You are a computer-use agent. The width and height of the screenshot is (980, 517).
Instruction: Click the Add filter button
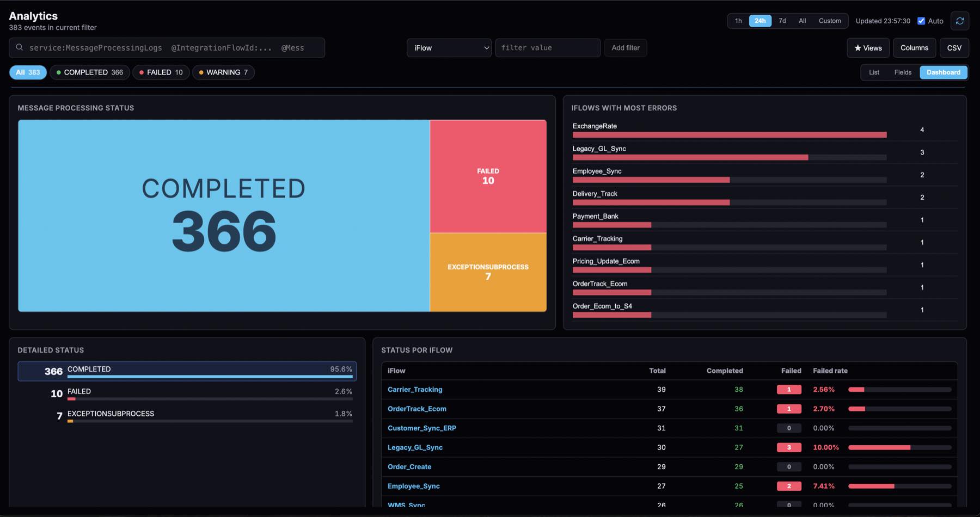626,48
